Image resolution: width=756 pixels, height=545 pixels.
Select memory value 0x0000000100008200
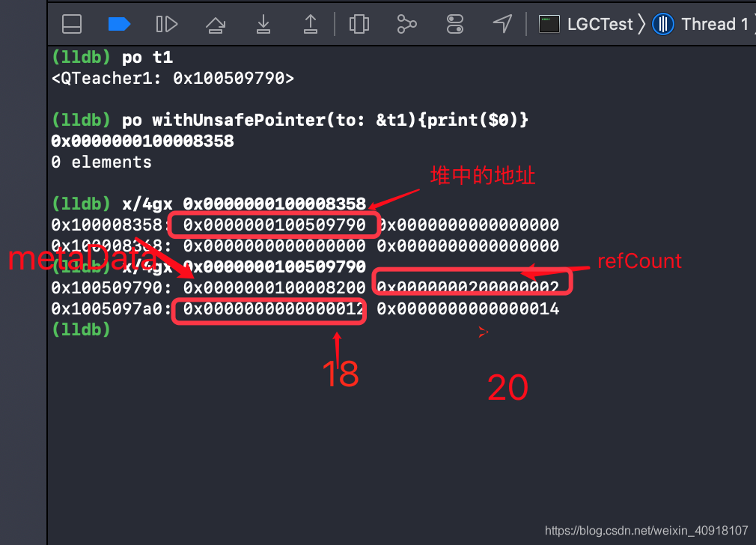pyautogui.click(x=275, y=288)
